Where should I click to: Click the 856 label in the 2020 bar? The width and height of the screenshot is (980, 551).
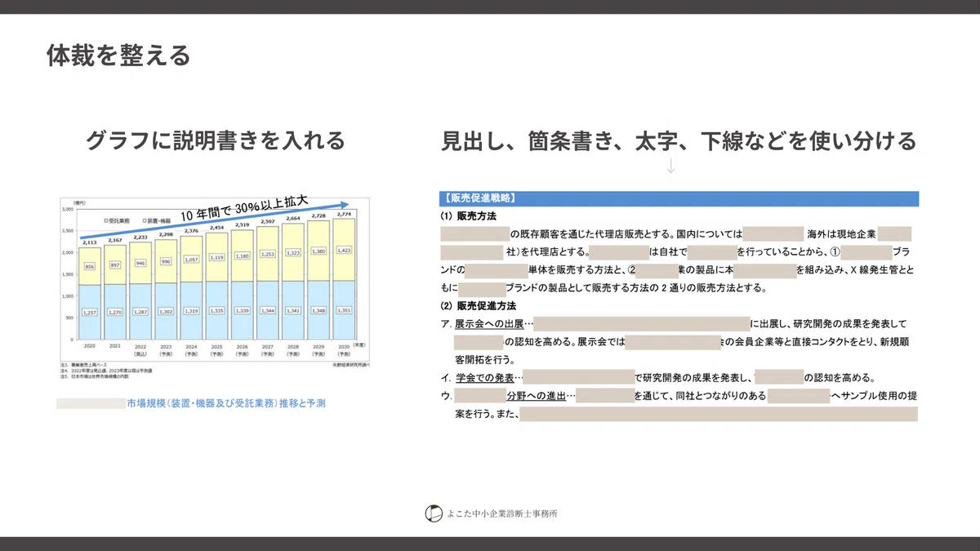(90, 266)
